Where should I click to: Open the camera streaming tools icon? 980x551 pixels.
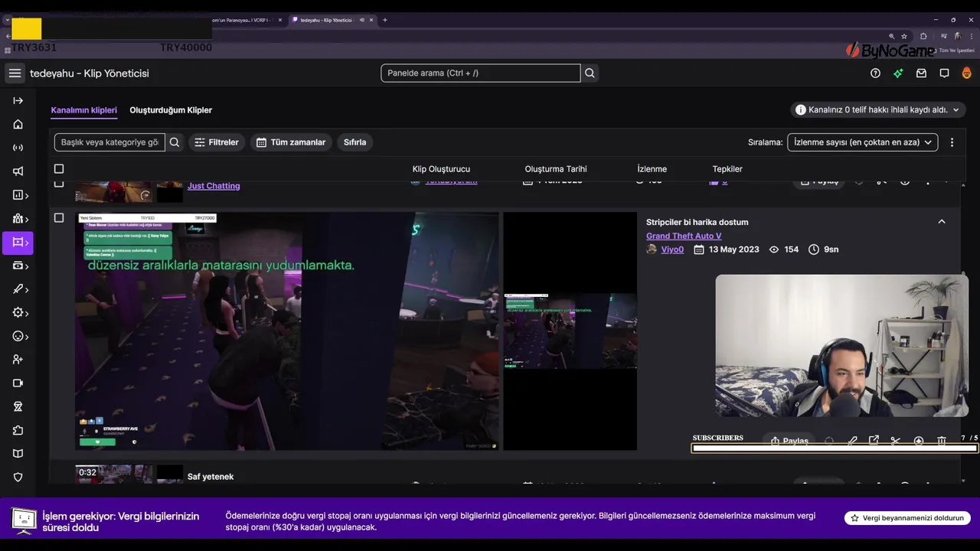pyautogui.click(x=18, y=383)
